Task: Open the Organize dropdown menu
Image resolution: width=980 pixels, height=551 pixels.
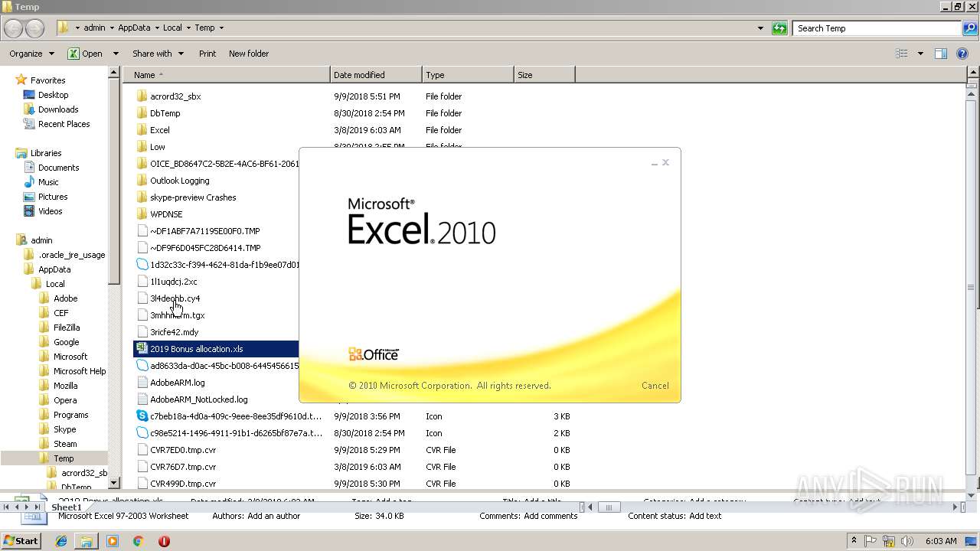Action: click(x=31, y=54)
